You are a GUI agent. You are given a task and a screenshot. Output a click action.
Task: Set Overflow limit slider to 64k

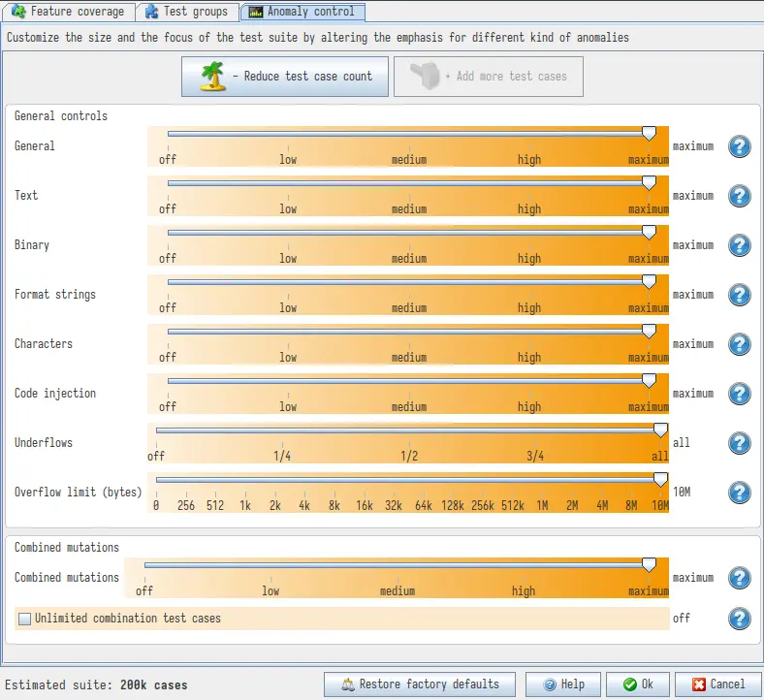[424, 480]
